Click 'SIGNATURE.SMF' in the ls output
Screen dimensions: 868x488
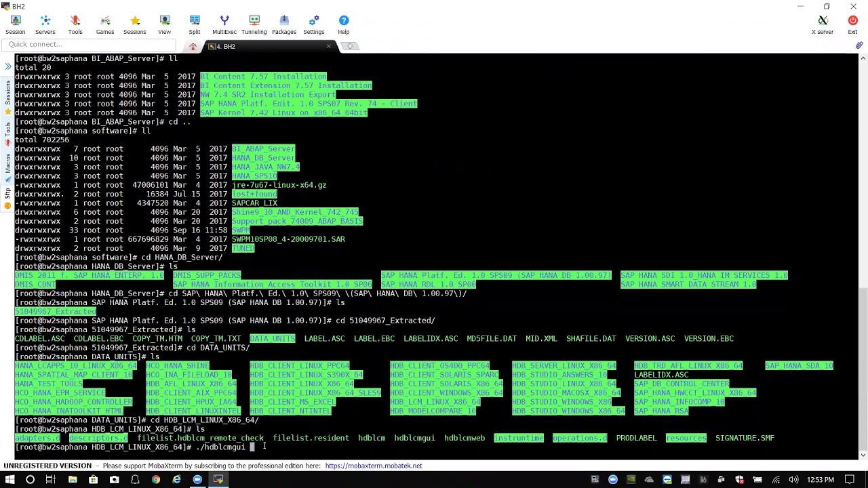pyautogui.click(x=745, y=439)
